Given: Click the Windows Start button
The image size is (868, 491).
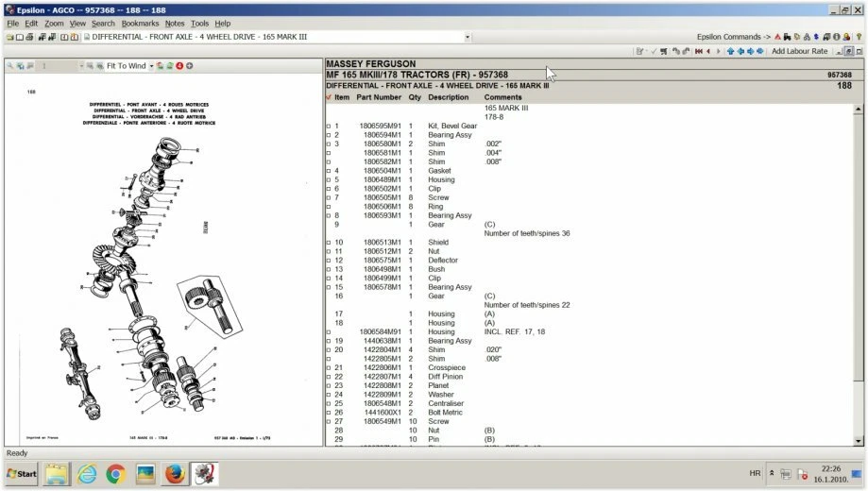Looking at the screenshot, I should (x=22, y=474).
